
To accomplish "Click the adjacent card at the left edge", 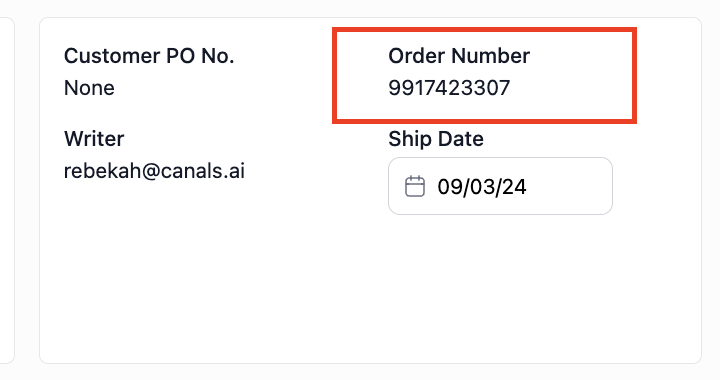I will point(6,190).
